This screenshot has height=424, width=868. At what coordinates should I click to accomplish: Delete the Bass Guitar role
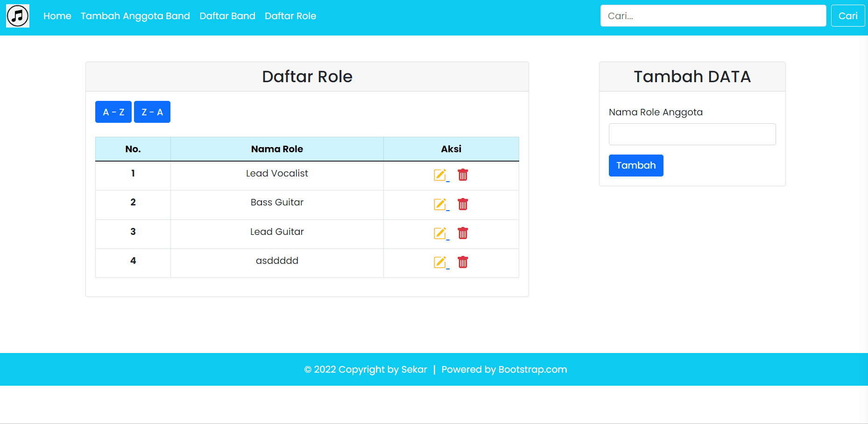(463, 204)
